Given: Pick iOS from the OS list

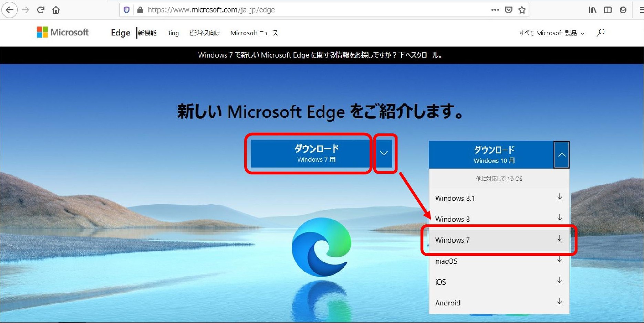Looking at the screenshot, I should [499, 282].
